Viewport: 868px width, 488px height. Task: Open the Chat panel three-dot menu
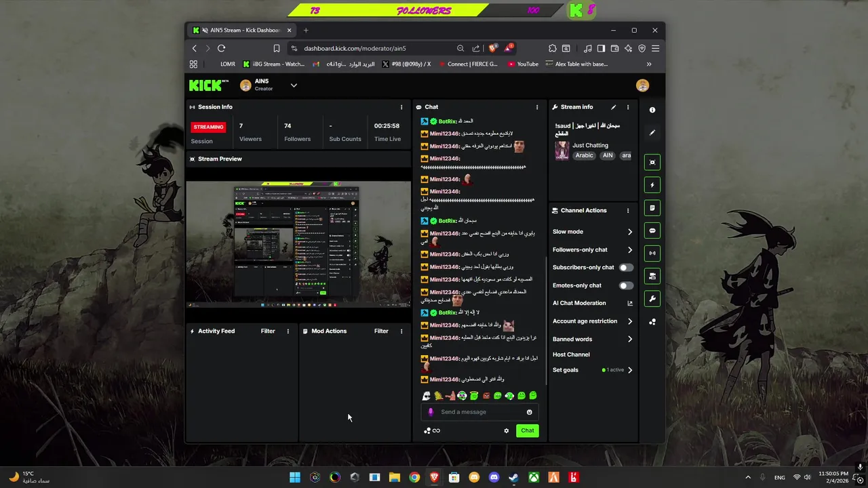[537, 107]
